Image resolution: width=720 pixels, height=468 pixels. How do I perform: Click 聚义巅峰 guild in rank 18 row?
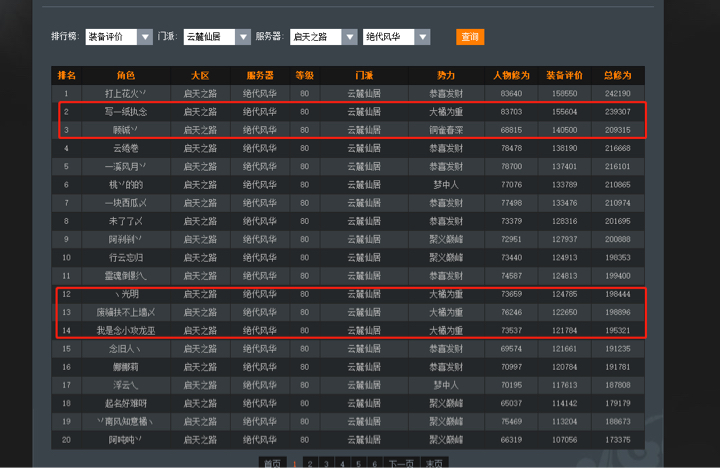446,404
